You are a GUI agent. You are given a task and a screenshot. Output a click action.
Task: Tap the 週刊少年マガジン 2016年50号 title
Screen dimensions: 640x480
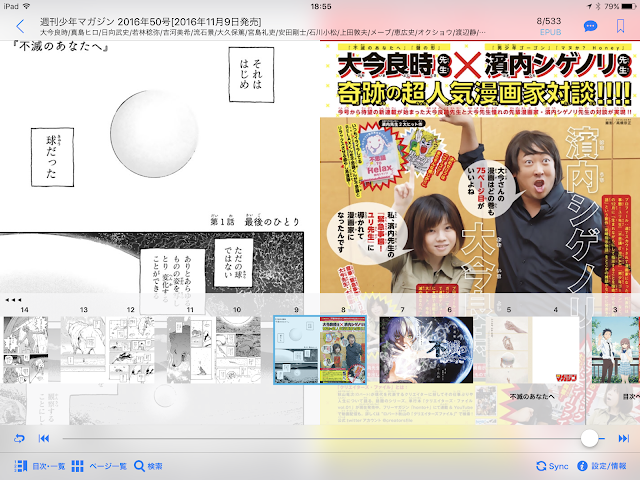150,22
